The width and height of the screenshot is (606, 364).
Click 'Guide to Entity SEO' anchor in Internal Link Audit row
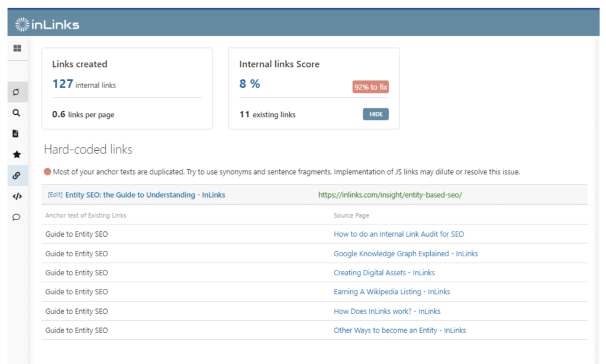click(76, 234)
